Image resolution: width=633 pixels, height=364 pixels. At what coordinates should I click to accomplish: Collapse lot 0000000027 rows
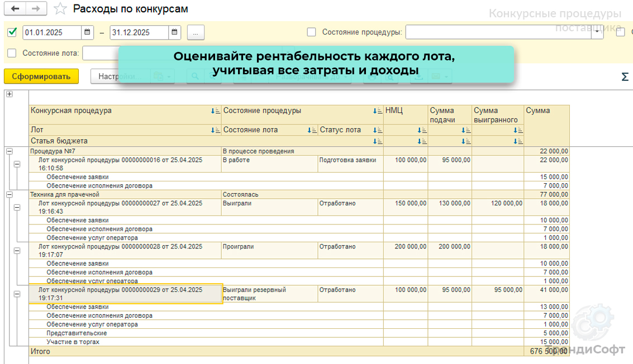(17, 208)
